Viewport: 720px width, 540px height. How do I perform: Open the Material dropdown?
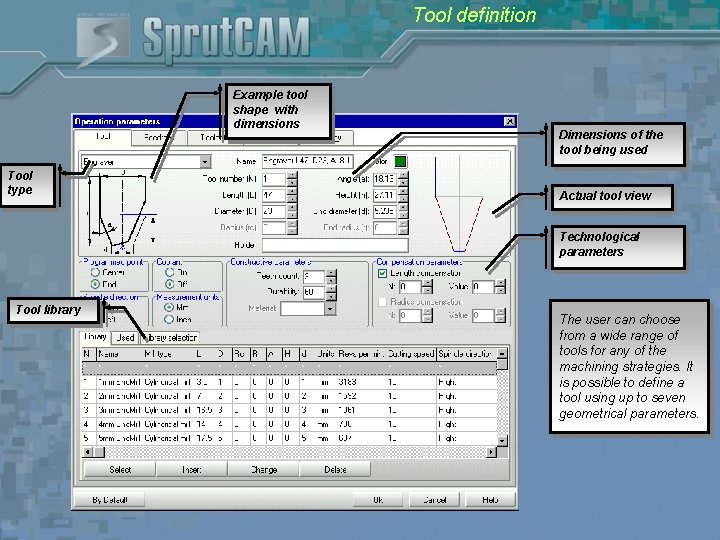point(330,309)
